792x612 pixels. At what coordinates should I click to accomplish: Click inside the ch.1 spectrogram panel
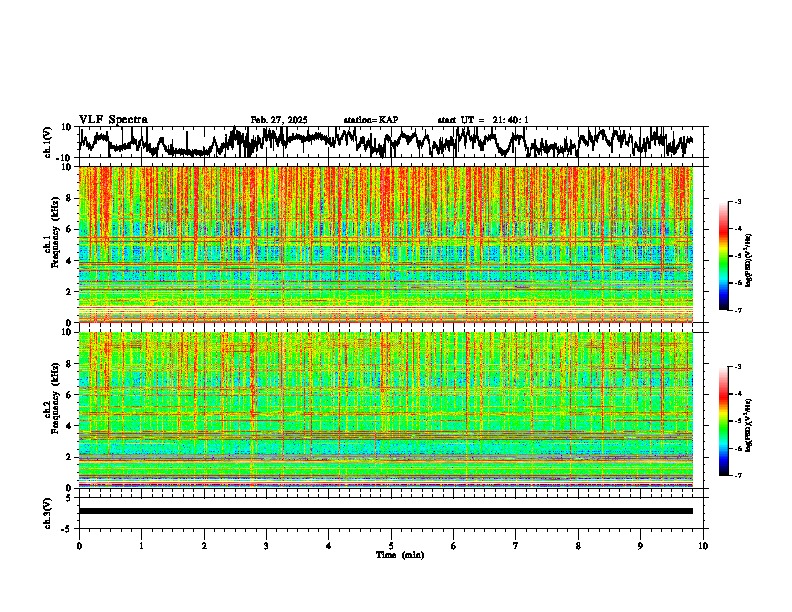point(386,244)
